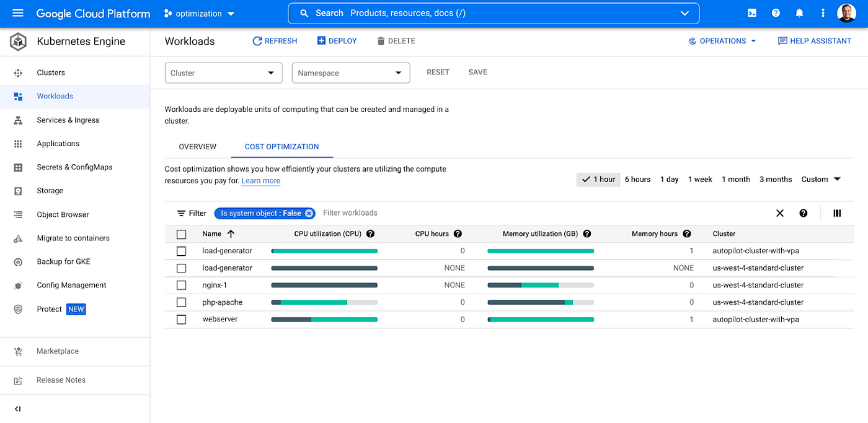This screenshot has height=423, width=868.
Task: Select the 1 week time range
Action: [x=700, y=180]
